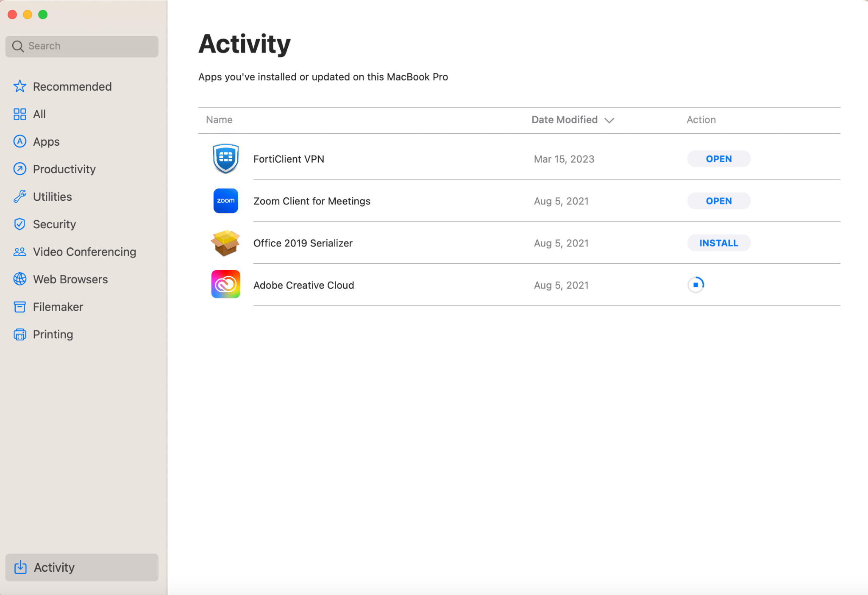Image resolution: width=868 pixels, height=595 pixels.
Task: Stop the Adobe Creative Cloud download progress
Action: point(696,285)
